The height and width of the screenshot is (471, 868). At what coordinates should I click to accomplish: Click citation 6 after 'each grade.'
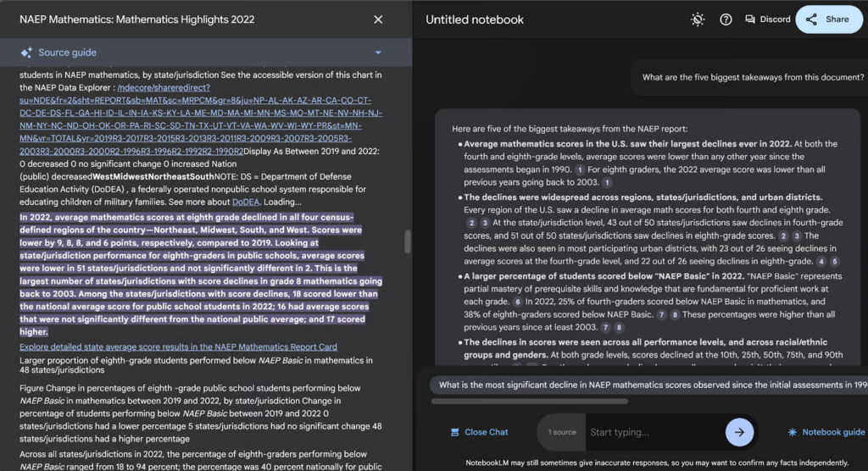pyautogui.click(x=517, y=302)
